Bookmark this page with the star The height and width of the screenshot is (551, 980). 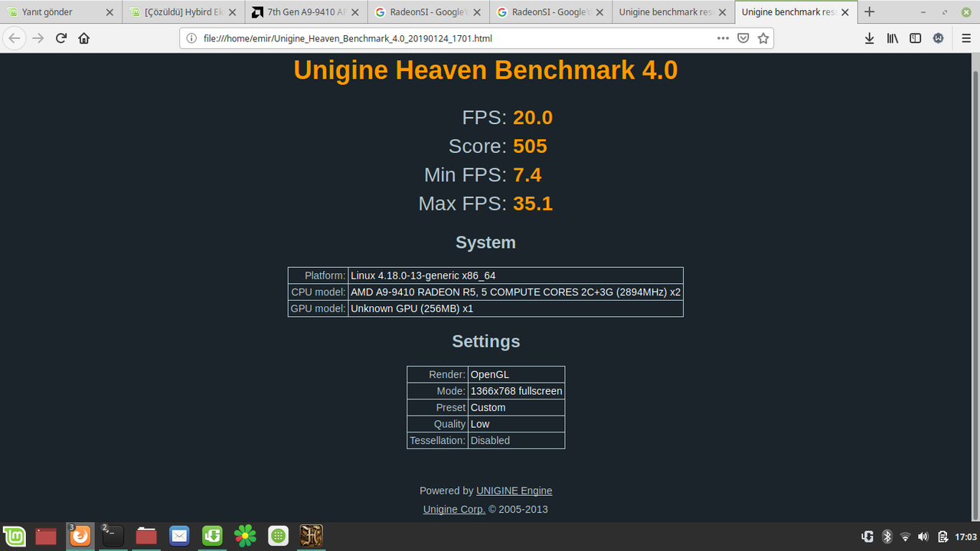pyautogui.click(x=763, y=38)
